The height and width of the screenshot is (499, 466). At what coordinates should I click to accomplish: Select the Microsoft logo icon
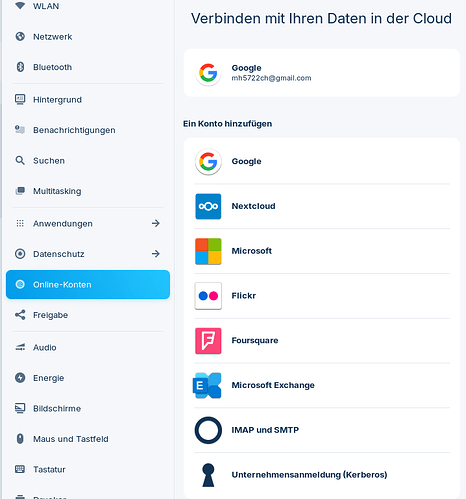tap(208, 251)
